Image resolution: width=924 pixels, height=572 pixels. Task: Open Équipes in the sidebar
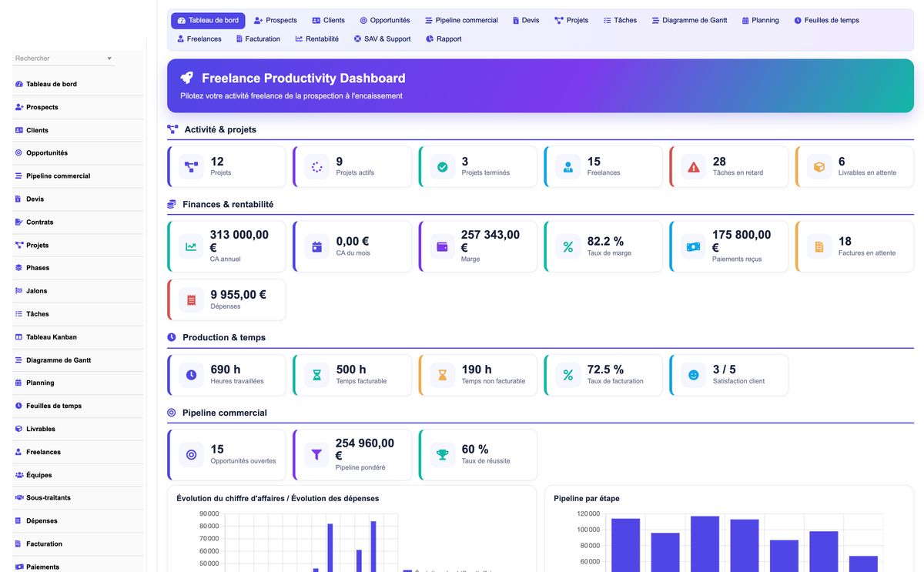click(78, 475)
